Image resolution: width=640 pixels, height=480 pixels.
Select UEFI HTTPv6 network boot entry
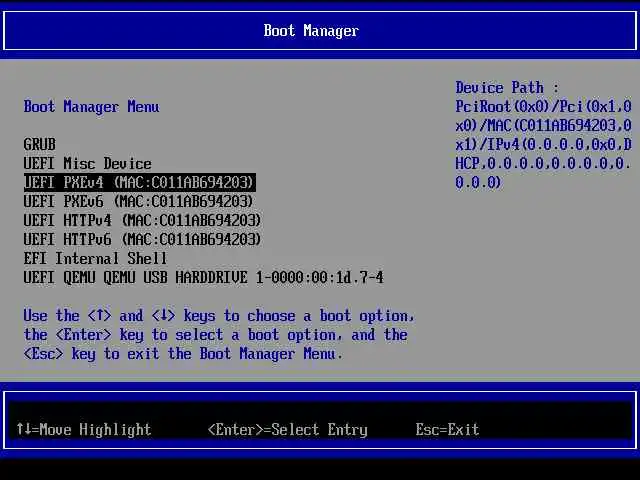pos(142,240)
